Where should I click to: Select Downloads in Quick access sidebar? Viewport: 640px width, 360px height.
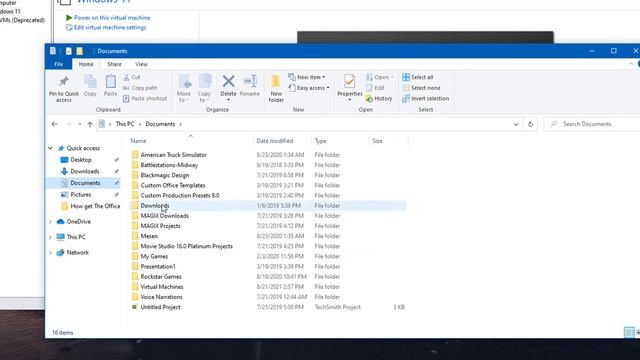pyautogui.click(x=85, y=171)
